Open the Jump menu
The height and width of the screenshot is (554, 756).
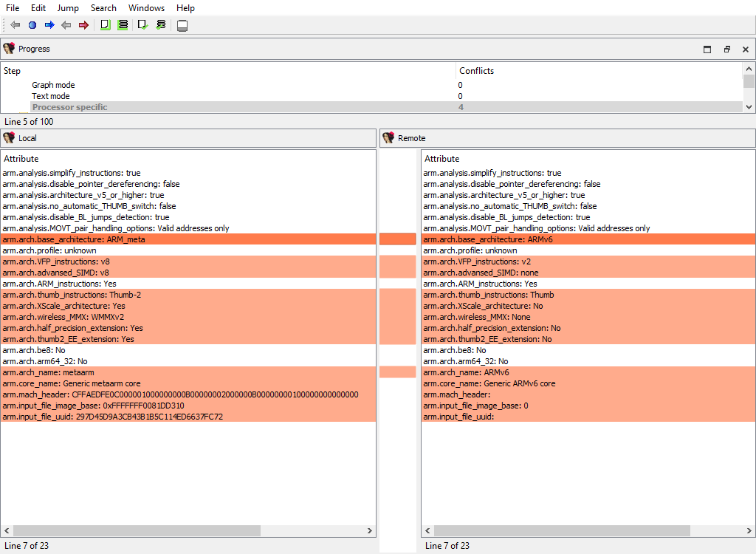pyautogui.click(x=68, y=8)
